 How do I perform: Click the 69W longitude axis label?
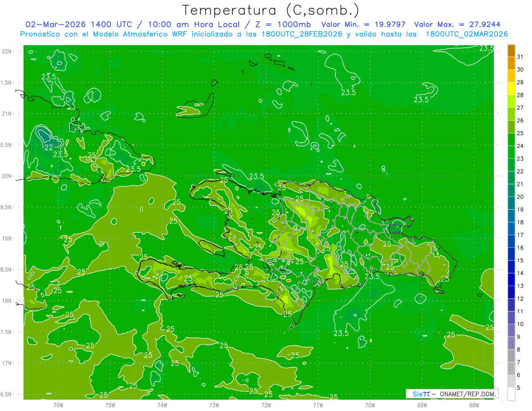click(x=422, y=405)
